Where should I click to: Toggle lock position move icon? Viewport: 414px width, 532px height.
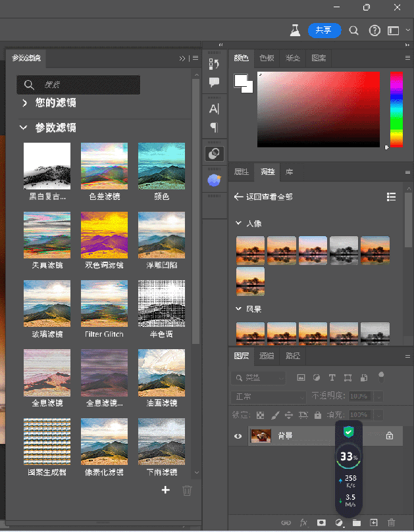pyautogui.click(x=289, y=414)
